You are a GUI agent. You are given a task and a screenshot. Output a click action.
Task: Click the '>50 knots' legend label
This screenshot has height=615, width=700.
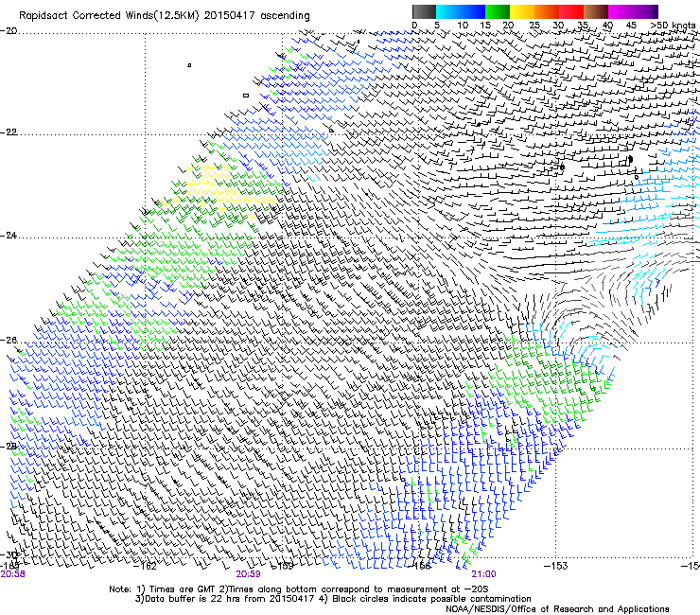click(673, 26)
